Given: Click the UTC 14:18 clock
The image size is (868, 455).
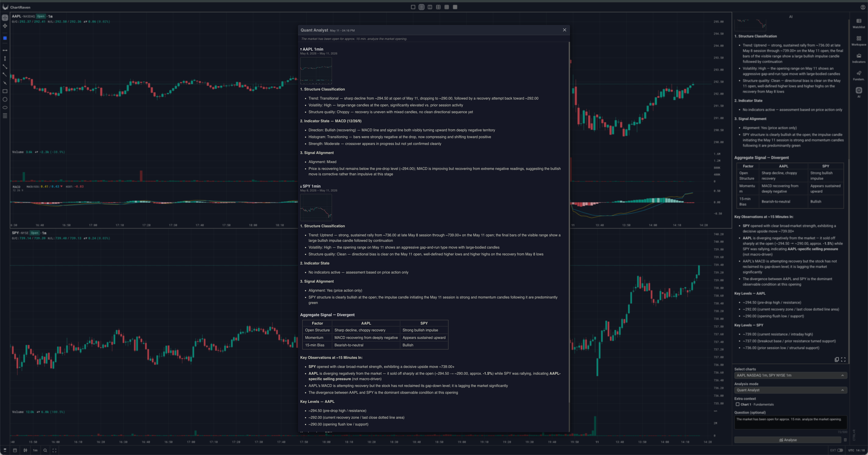Looking at the screenshot, I should point(856,450).
